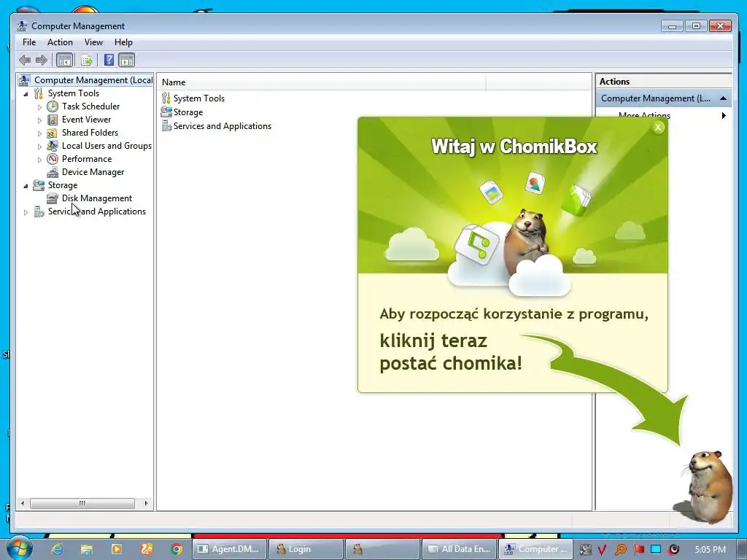This screenshot has height=560, width=747.
Task: Click the Performance icon in tree
Action: tap(53, 159)
